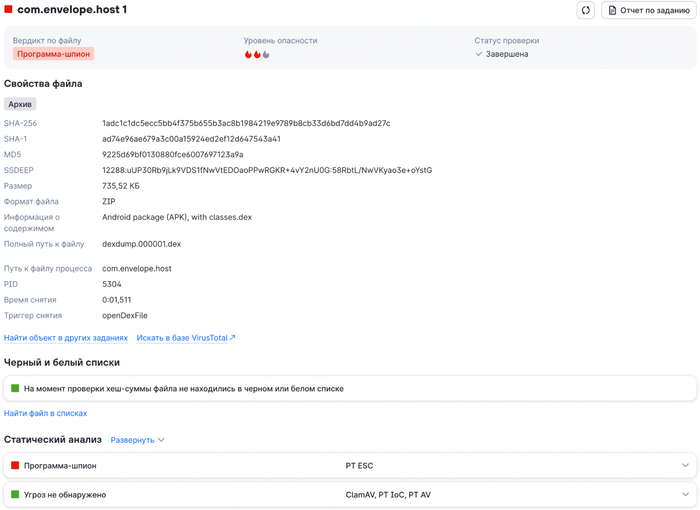Screen dimensions: 700x510
Task: Click the refresh icon button
Action: [585, 10]
